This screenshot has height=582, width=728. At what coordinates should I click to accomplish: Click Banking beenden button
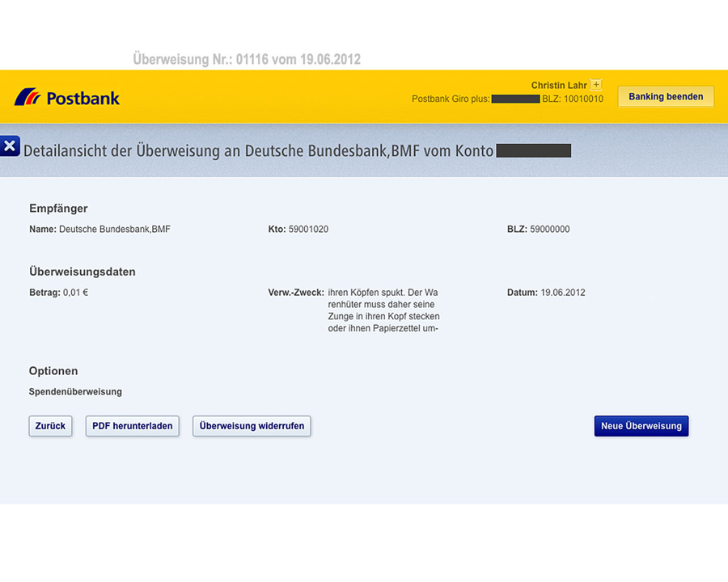pyautogui.click(x=666, y=96)
